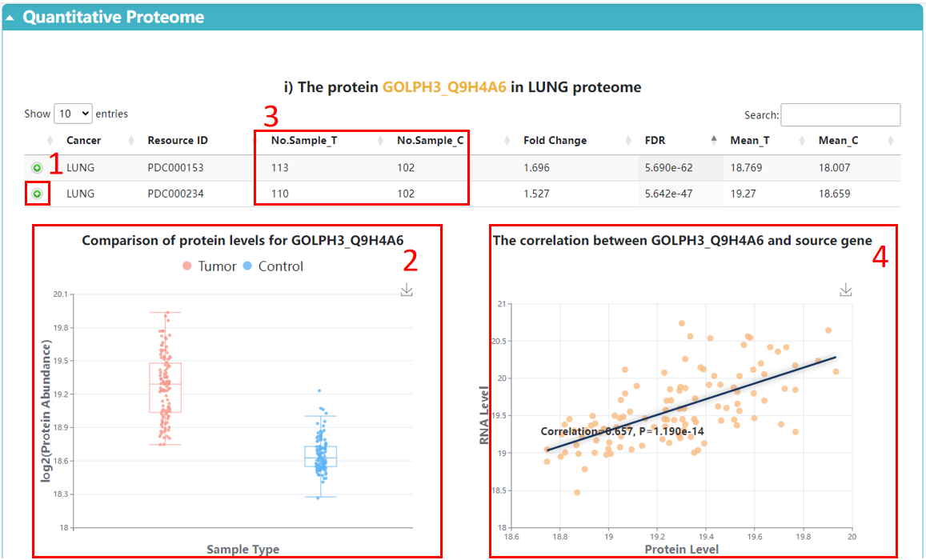Screen dimensions: 926x560
Task: Open the Show entries dropdown
Action: click(73, 114)
